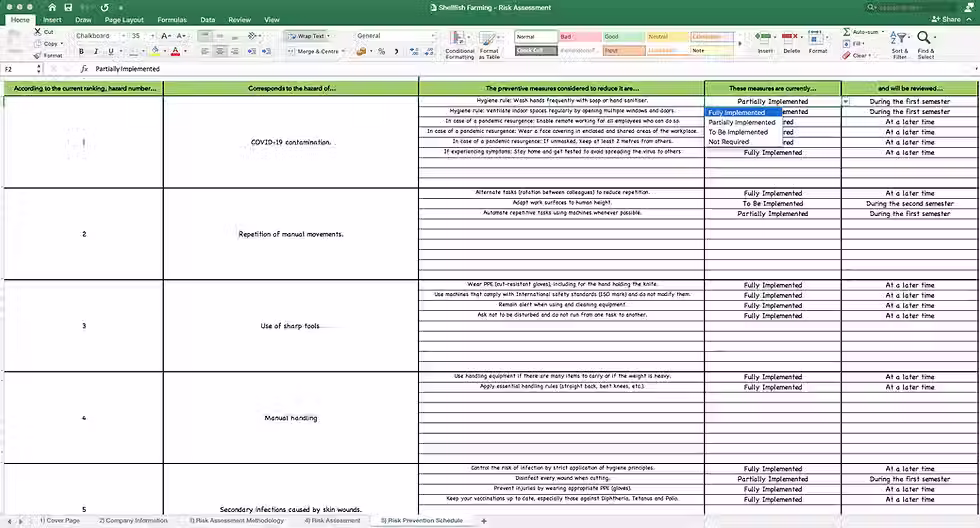Apply comma style
The width and height of the screenshot is (980, 528).
(397, 51)
